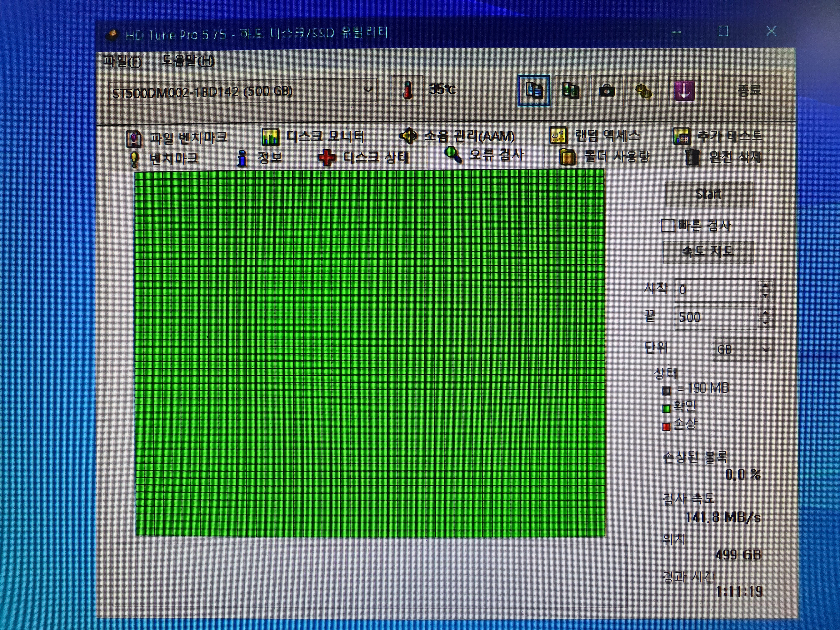Switch to the 랜덤 액세스 tab
The width and height of the screenshot is (840, 630).
click(x=595, y=135)
